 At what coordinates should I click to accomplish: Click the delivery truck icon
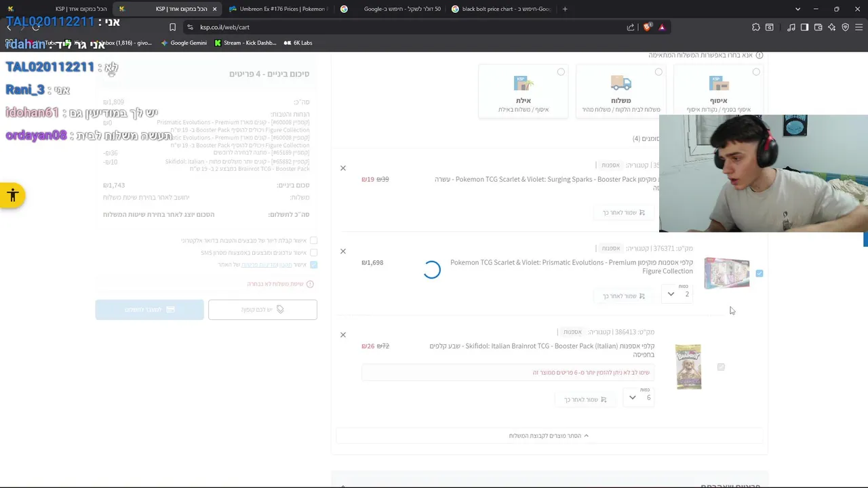pyautogui.click(x=621, y=83)
